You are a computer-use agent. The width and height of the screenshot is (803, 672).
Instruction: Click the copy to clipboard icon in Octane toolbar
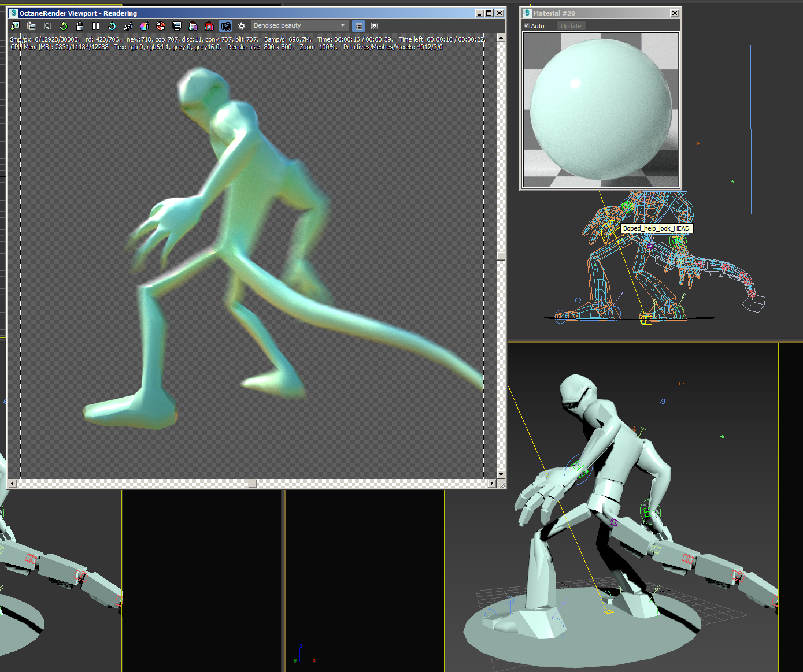(31, 26)
